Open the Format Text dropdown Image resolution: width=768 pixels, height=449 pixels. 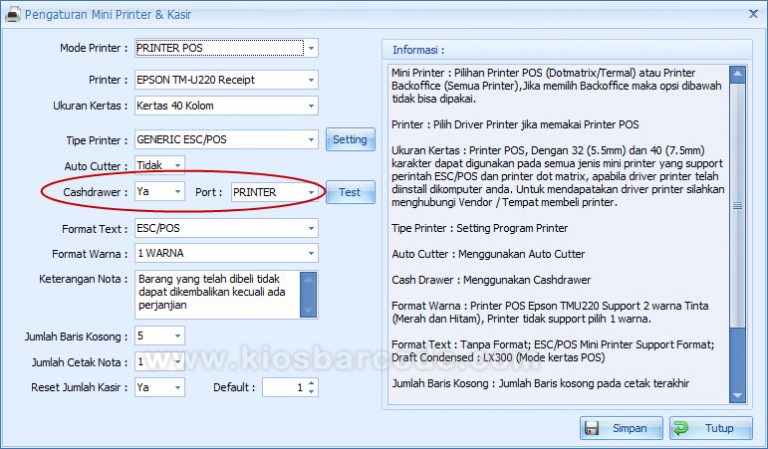click(x=311, y=228)
